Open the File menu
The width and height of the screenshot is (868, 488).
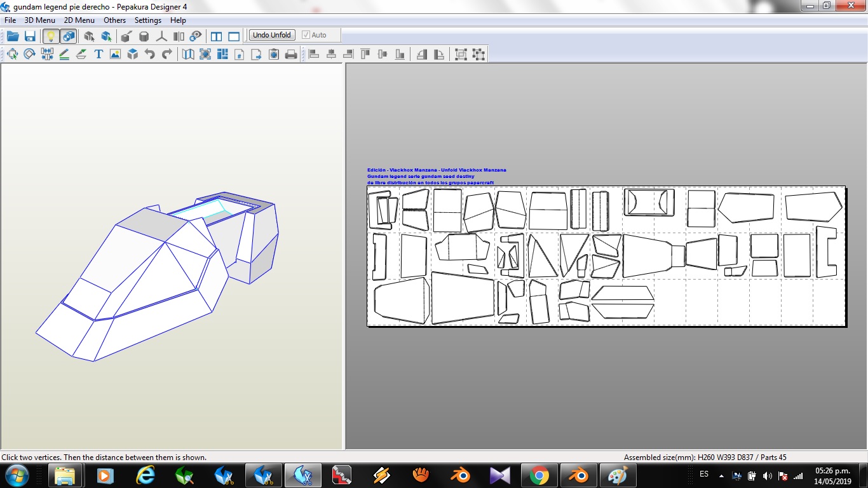pyautogui.click(x=10, y=20)
